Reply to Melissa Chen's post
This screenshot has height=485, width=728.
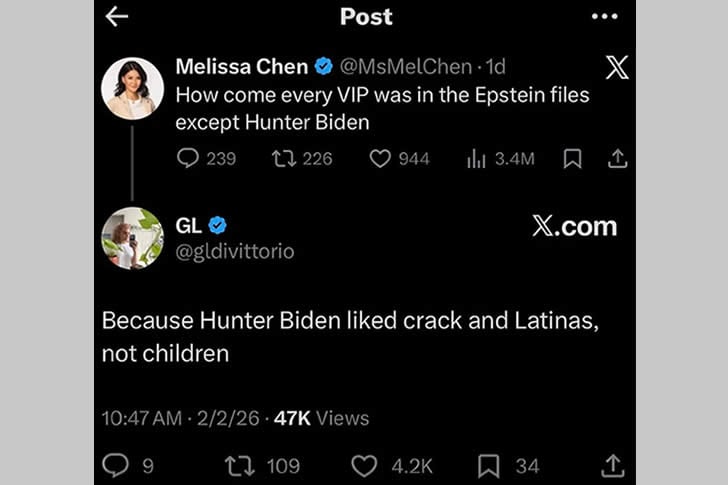pyautogui.click(x=188, y=158)
